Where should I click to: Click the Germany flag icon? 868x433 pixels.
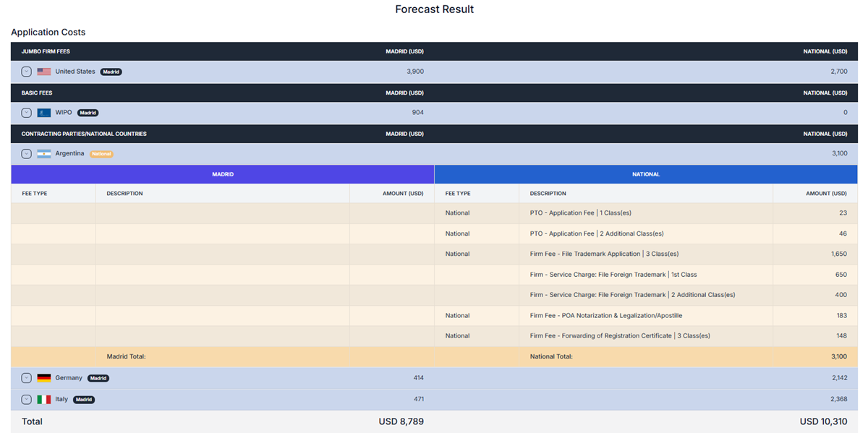point(44,378)
